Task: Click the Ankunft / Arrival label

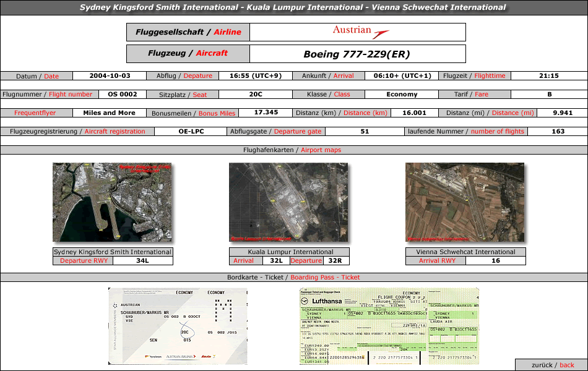Action: [x=328, y=75]
